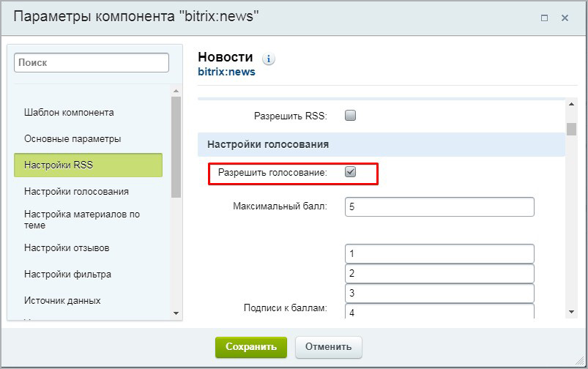
Task: Click the Отменить button
Action: (x=328, y=347)
